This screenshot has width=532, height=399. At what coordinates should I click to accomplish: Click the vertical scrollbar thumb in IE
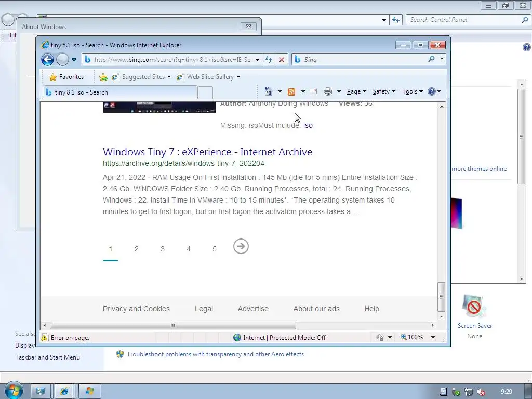[442, 297]
